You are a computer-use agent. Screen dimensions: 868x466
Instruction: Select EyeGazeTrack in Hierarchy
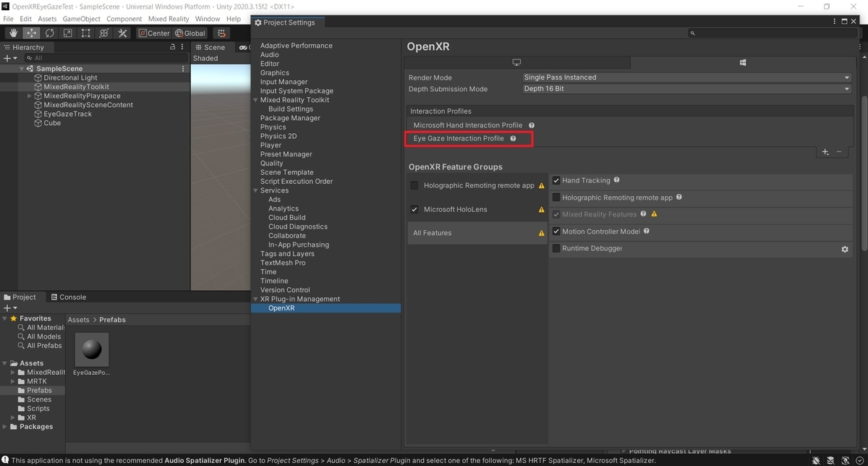point(68,114)
